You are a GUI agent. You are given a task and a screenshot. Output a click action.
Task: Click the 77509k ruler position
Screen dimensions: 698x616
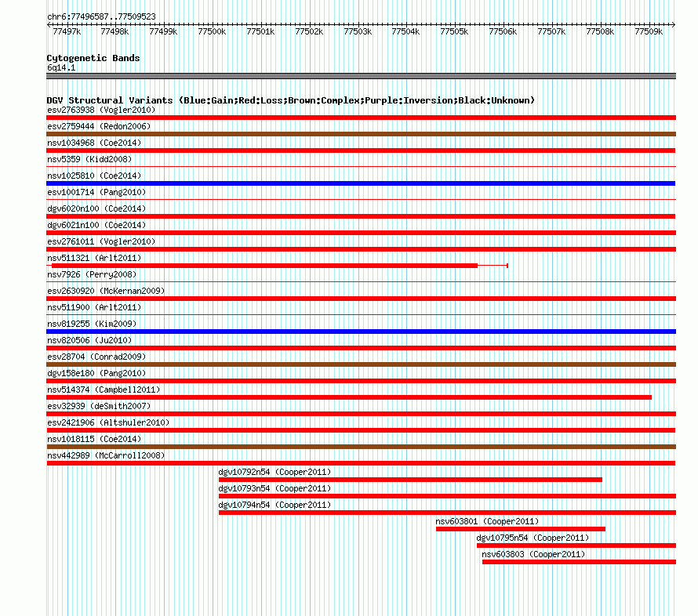tap(649, 31)
